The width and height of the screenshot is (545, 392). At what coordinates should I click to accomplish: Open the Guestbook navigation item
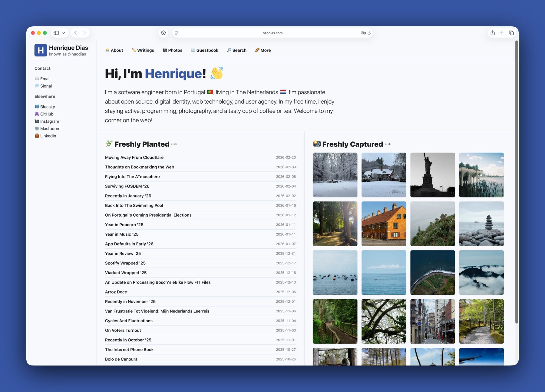tap(204, 50)
